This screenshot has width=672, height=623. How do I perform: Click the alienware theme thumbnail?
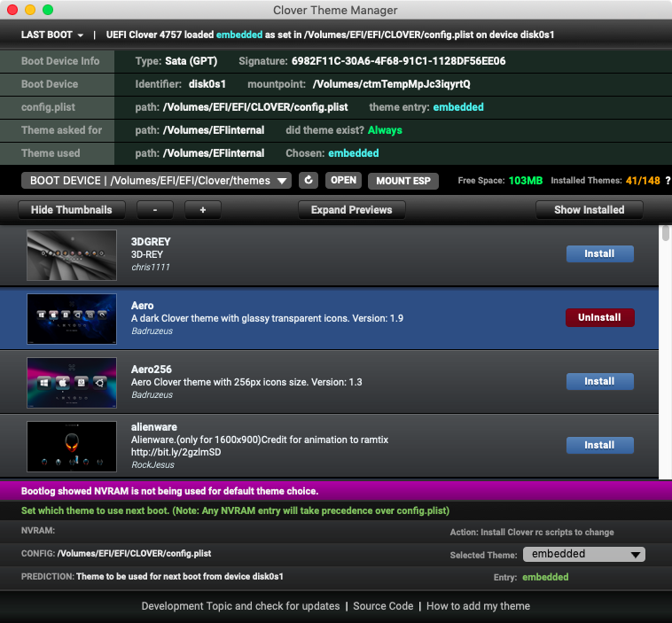[72, 447]
